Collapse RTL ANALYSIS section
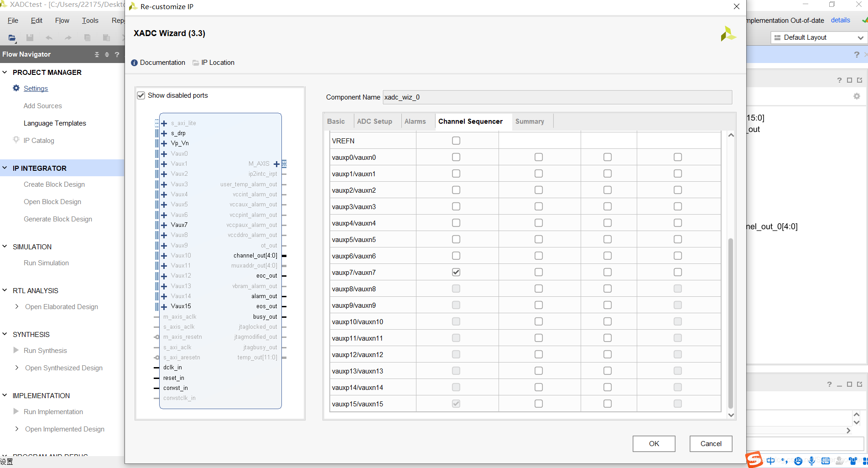 pyautogui.click(x=5, y=290)
